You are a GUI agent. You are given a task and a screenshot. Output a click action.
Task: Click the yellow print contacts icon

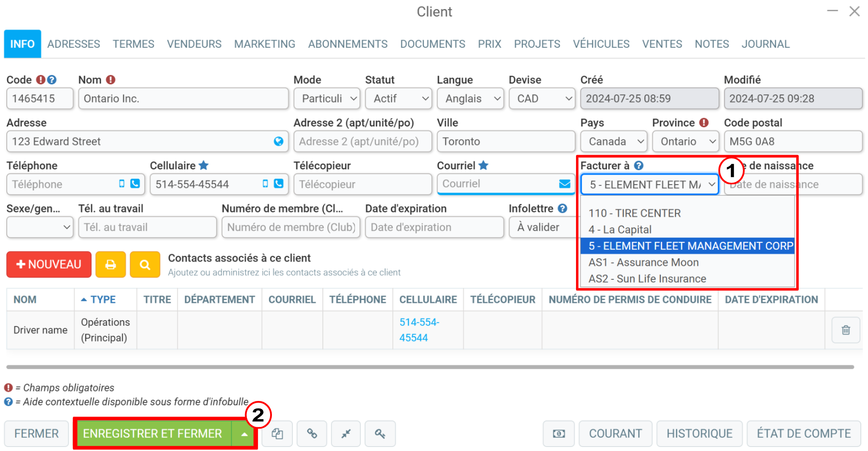tap(110, 265)
